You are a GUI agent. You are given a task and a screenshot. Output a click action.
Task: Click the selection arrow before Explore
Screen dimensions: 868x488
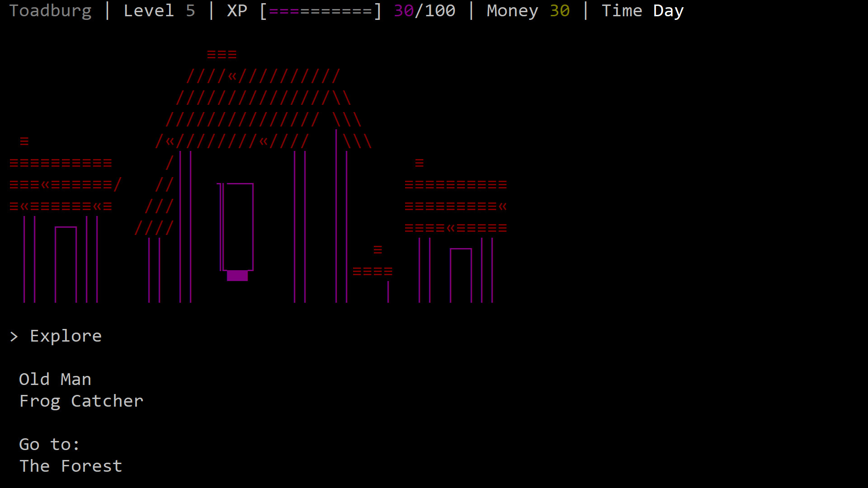[x=14, y=337]
